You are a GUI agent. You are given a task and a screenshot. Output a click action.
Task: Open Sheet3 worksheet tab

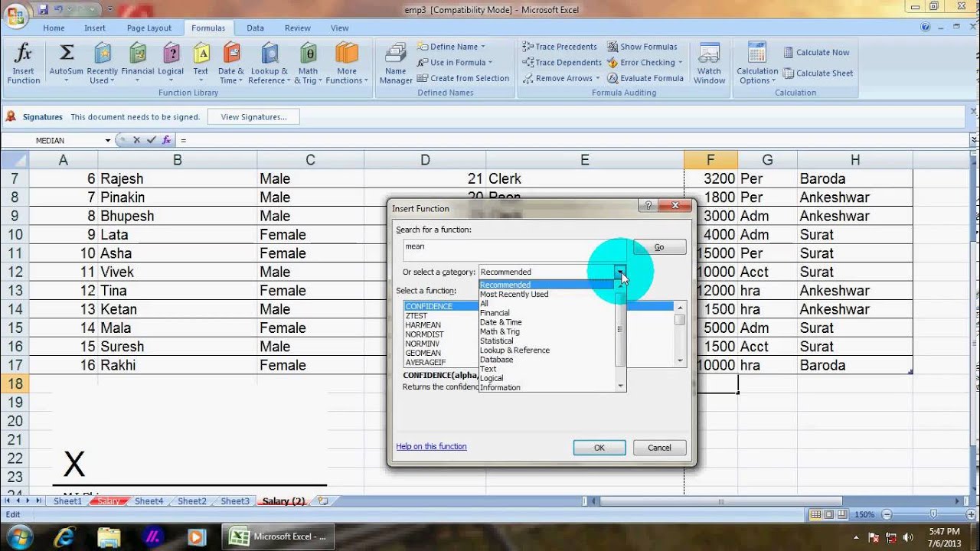point(235,501)
